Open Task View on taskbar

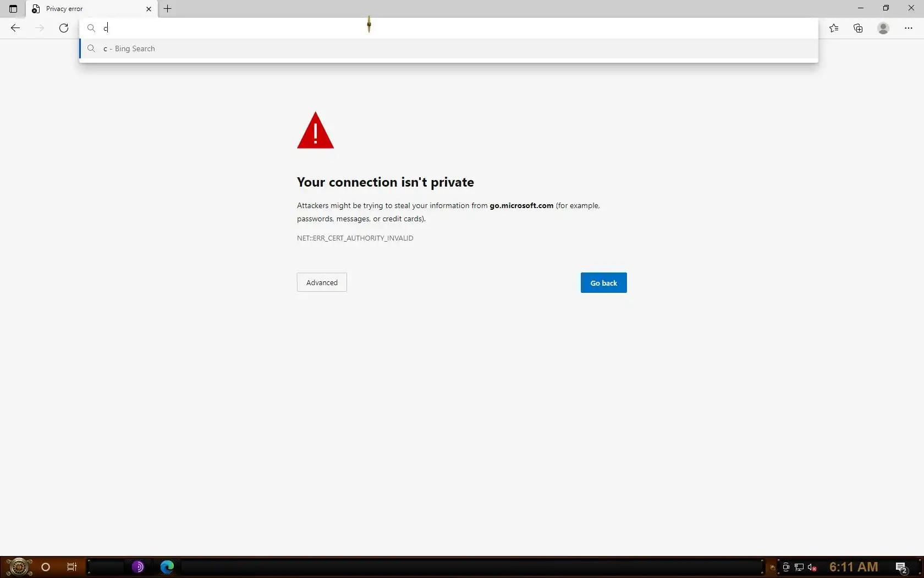pyautogui.click(x=72, y=567)
